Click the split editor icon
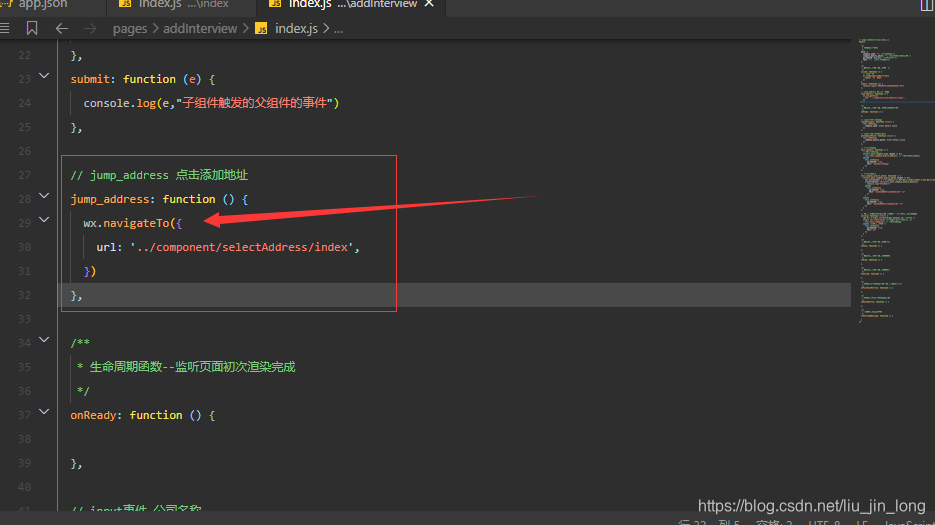Image resolution: width=935 pixels, height=525 pixels. coord(927,5)
